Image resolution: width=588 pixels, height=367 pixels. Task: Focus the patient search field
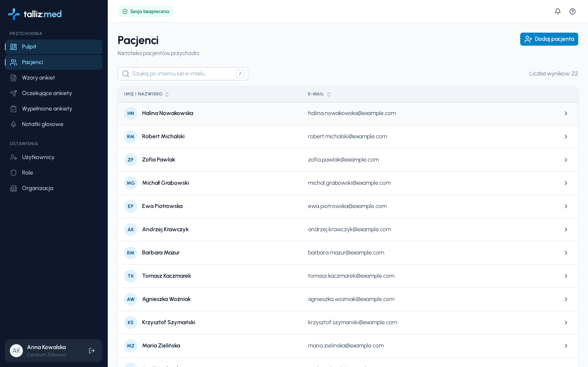tap(183, 74)
